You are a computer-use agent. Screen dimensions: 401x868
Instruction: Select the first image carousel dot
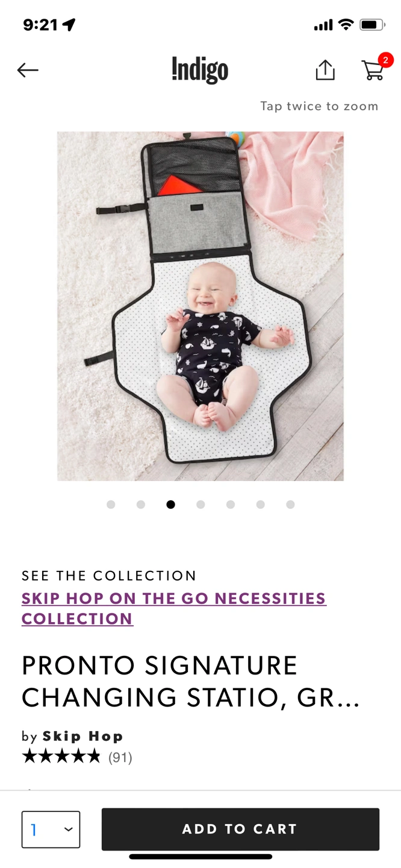[x=111, y=505]
